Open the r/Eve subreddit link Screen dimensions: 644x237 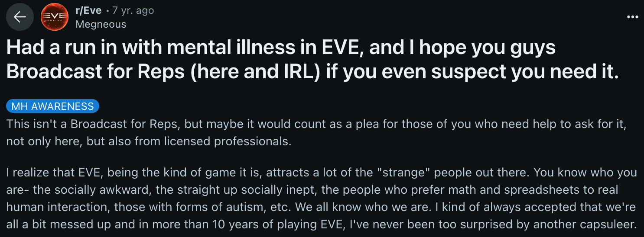click(x=88, y=10)
